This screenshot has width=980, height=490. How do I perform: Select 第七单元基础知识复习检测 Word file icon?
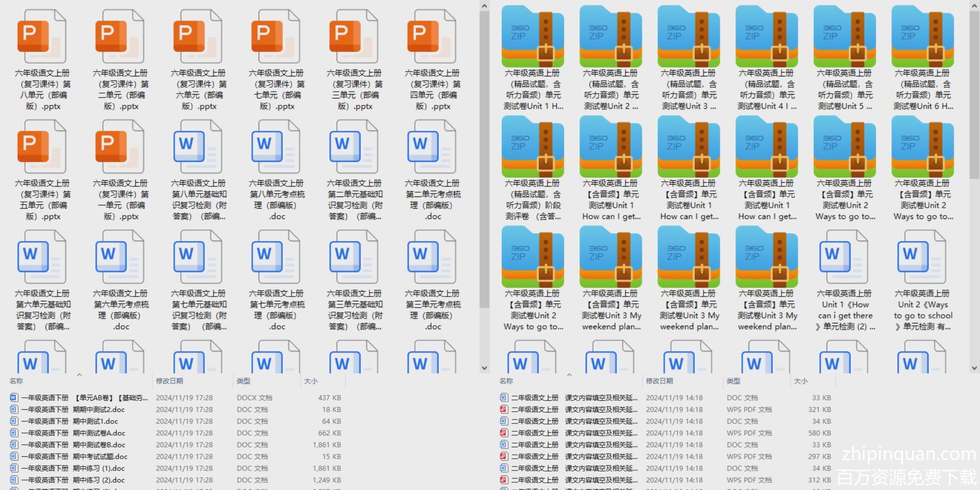click(197, 258)
